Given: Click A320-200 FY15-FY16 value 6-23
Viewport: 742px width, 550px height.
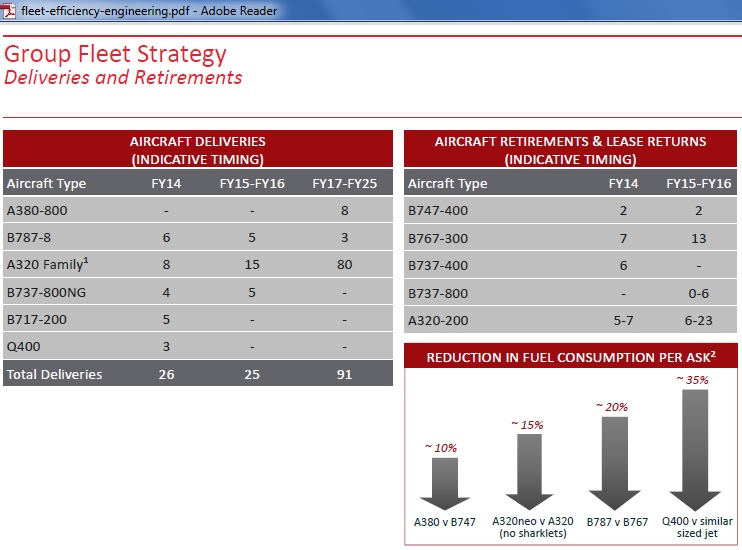Looking at the screenshot, I should tap(698, 320).
